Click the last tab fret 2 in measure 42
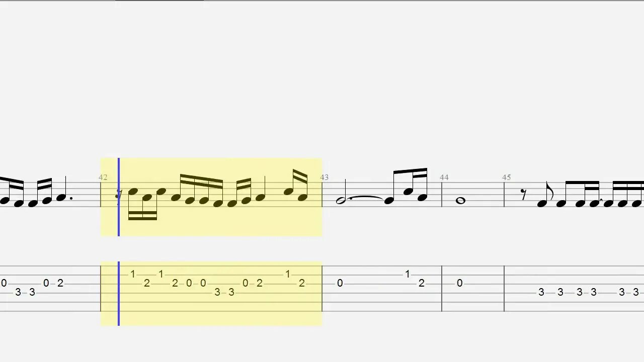 click(302, 284)
